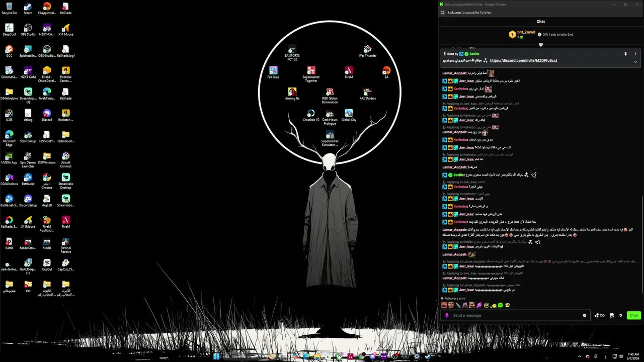644x362 pixels.
Task: Open Battle.net desktop shortcut
Action: pyautogui.click(x=28, y=179)
